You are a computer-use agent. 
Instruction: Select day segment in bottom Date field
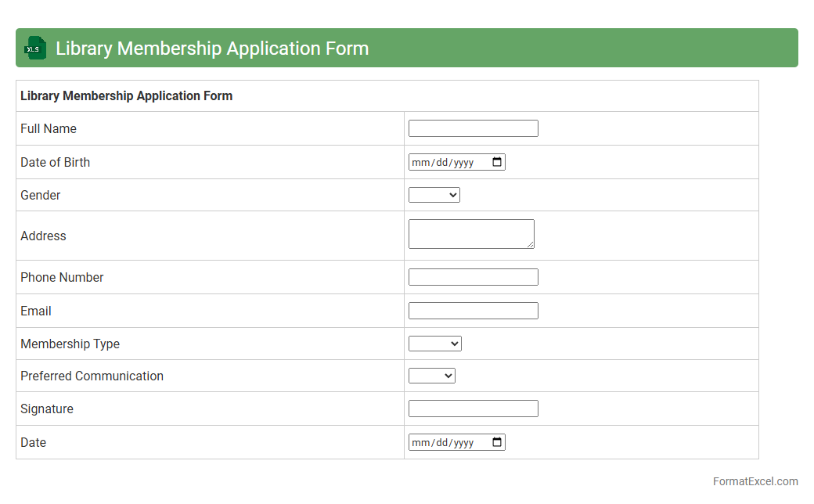[x=441, y=443]
